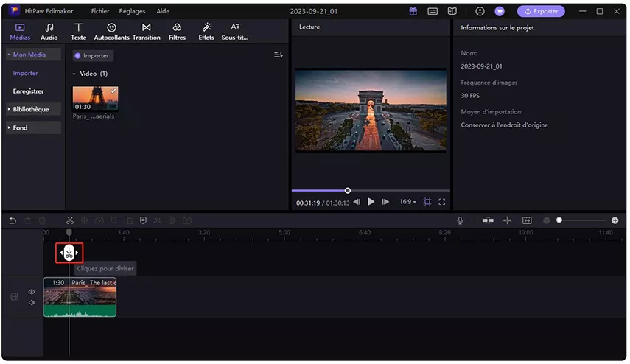Open the keyboard shortcuts list icon
This screenshot has height=364, width=630.
pos(433,11)
